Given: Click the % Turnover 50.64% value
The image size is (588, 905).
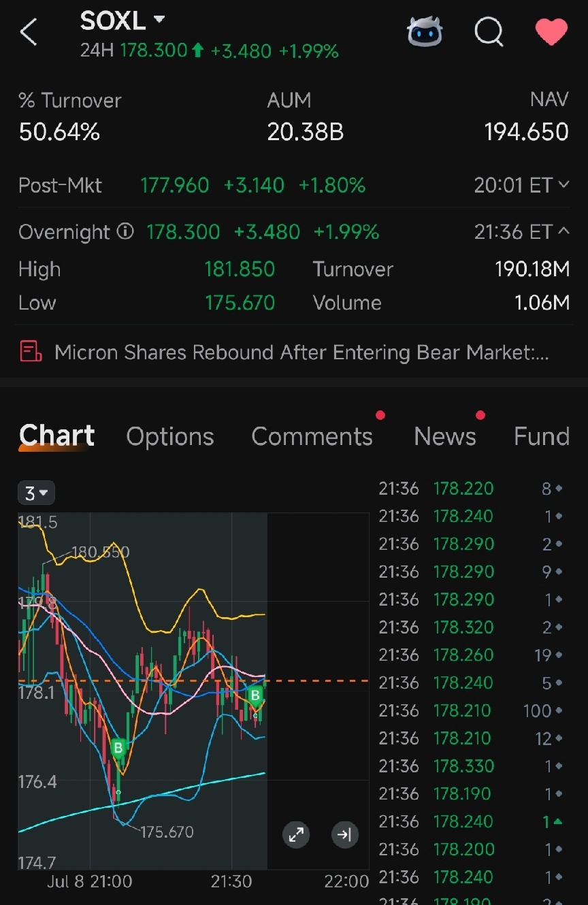Looking at the screenshot, I should pos(59,131).
